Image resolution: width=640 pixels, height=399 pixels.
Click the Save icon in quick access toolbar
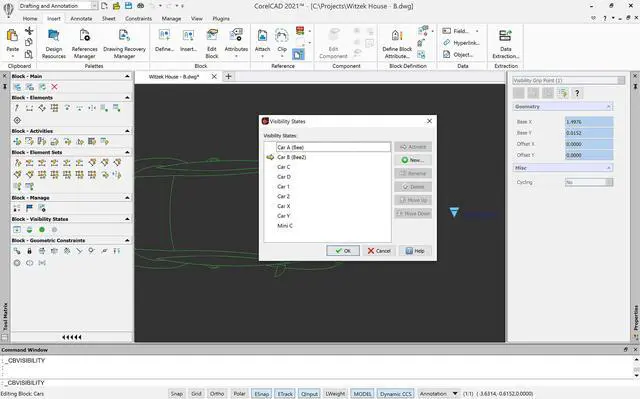point(129,6)
